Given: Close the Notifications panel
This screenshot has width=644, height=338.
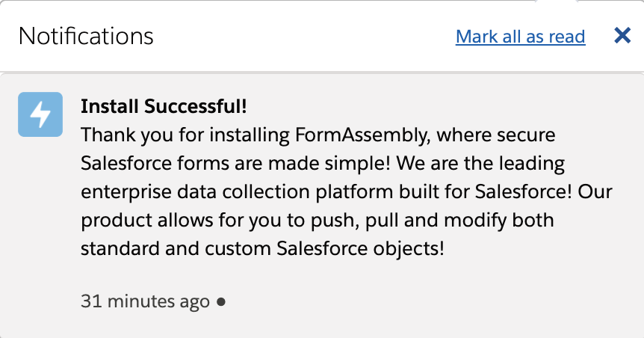Looking at the screenshot, I should pos(622,35).
